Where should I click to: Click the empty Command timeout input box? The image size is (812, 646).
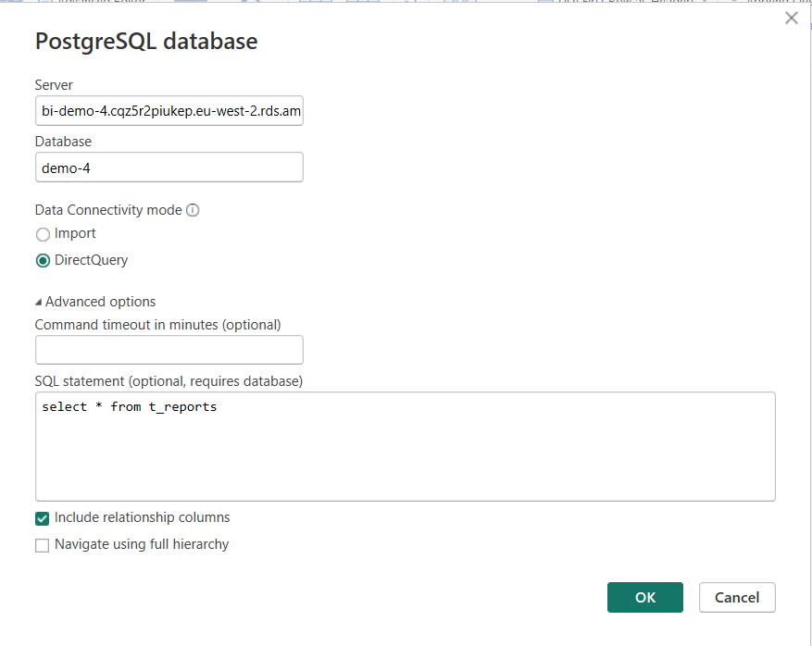pos(169,350)
